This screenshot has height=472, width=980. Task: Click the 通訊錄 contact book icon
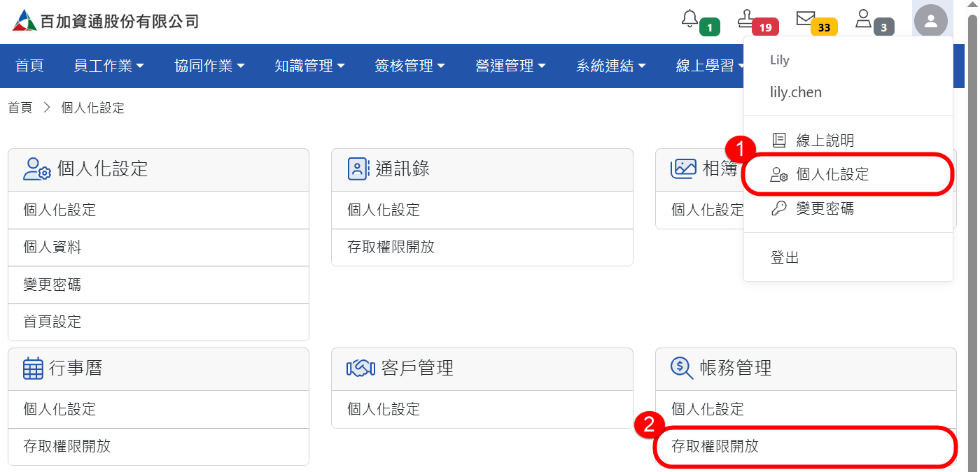tap(358, 169)
